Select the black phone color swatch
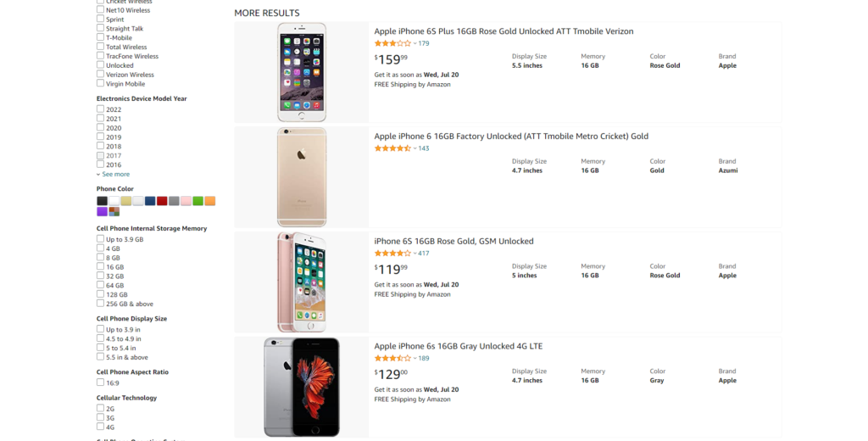Viewport: 868px width, 441px height. (x=102, y=201)
